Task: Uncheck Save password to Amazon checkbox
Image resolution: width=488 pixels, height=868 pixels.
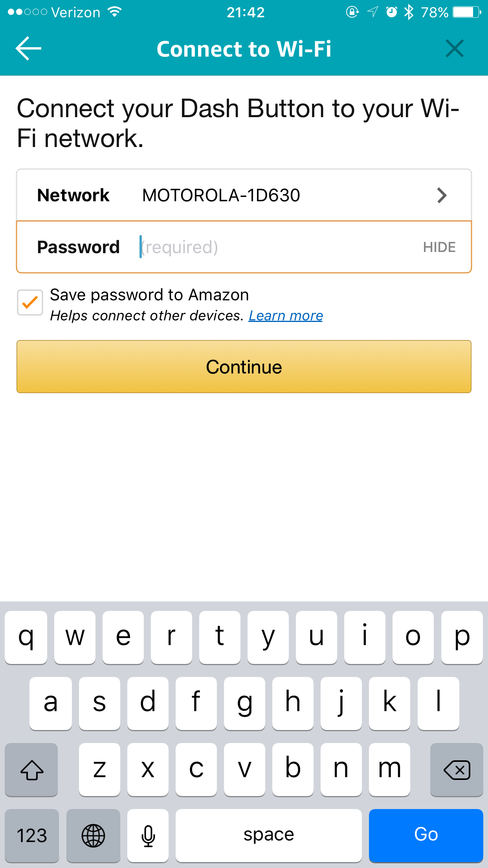Action: click(30, 303)
